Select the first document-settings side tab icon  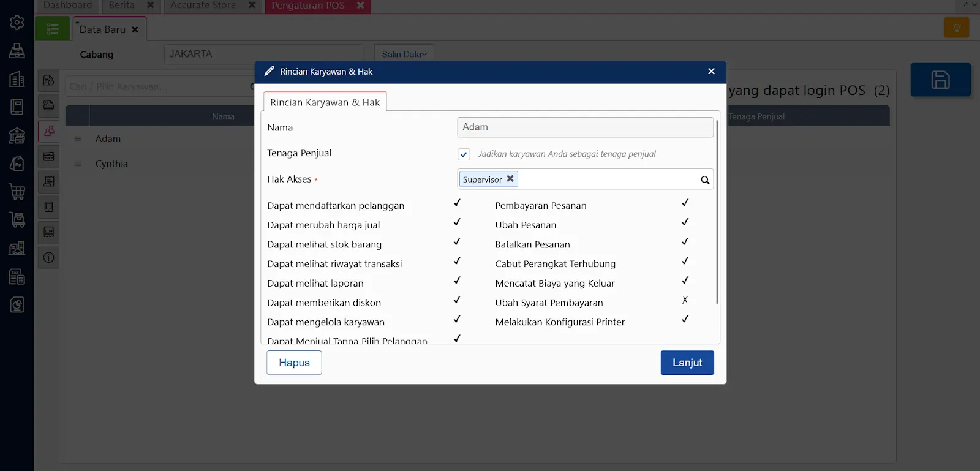coord(49,80)
